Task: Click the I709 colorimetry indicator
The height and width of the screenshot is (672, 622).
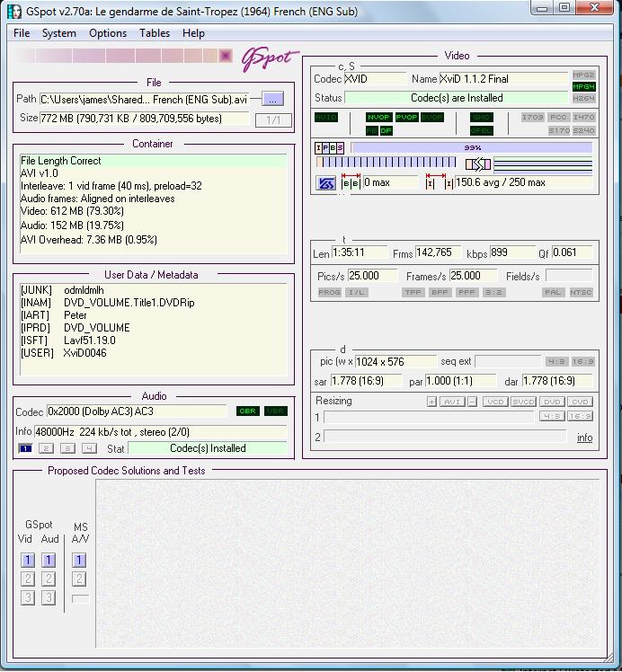Action: (x=533, y=118)
